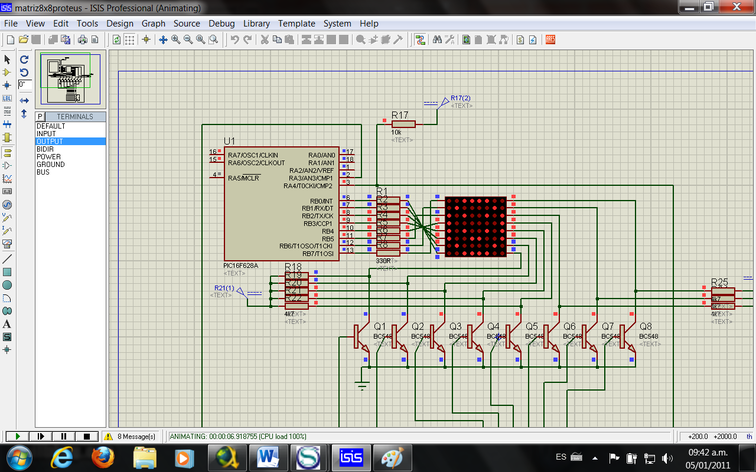
Task: Select the Component Mode tool
Action: pos(7,72)
